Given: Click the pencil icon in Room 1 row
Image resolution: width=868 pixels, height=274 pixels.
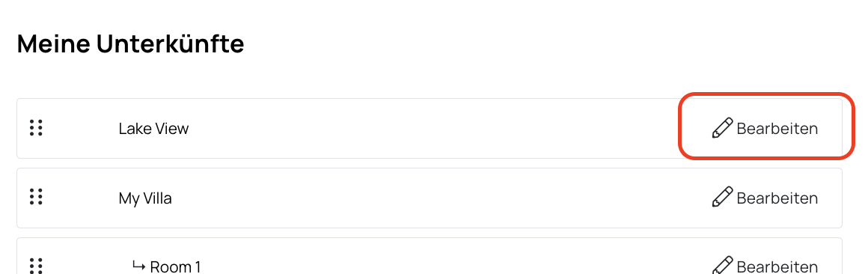Looking at the screenshot, I should click(x=722, y=265).
